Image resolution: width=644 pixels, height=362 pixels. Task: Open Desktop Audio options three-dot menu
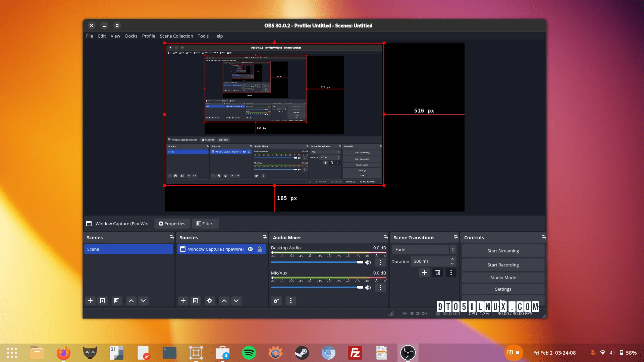tap(380, 262)
